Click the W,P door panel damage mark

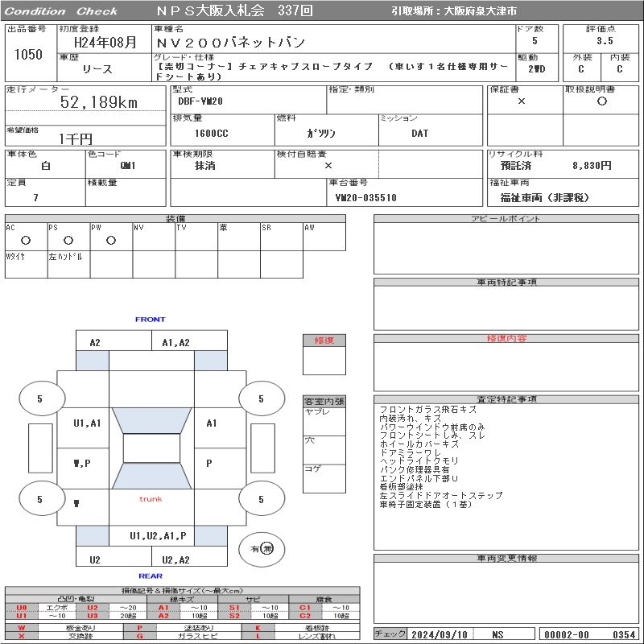click(81, 464)
